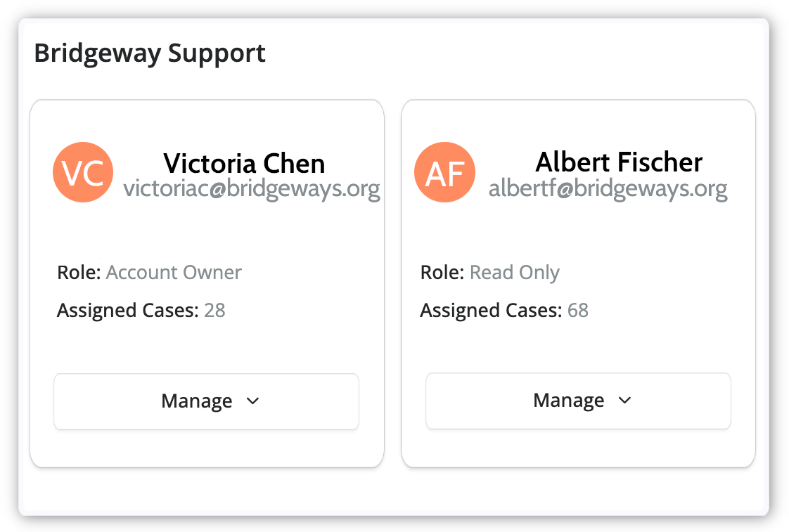Click the Assigned Cases label for Victoria
Screen dimensions: 789x532
click(x=128, y=311)
